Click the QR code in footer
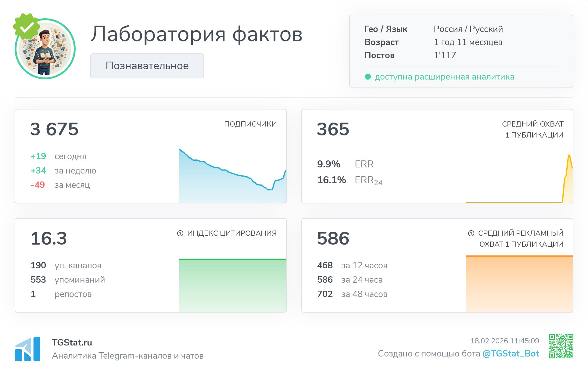The image size is (588, 369). [x=561, y=346]
